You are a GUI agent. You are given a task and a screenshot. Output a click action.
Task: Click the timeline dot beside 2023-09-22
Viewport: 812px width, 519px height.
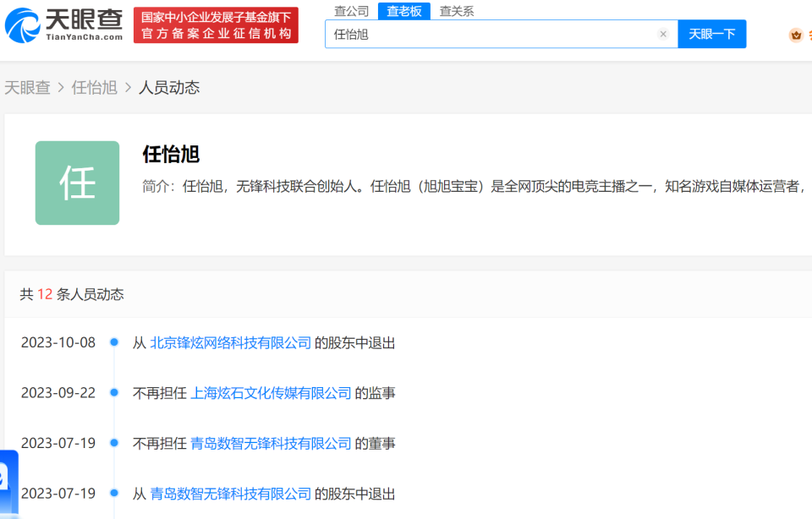114,392
